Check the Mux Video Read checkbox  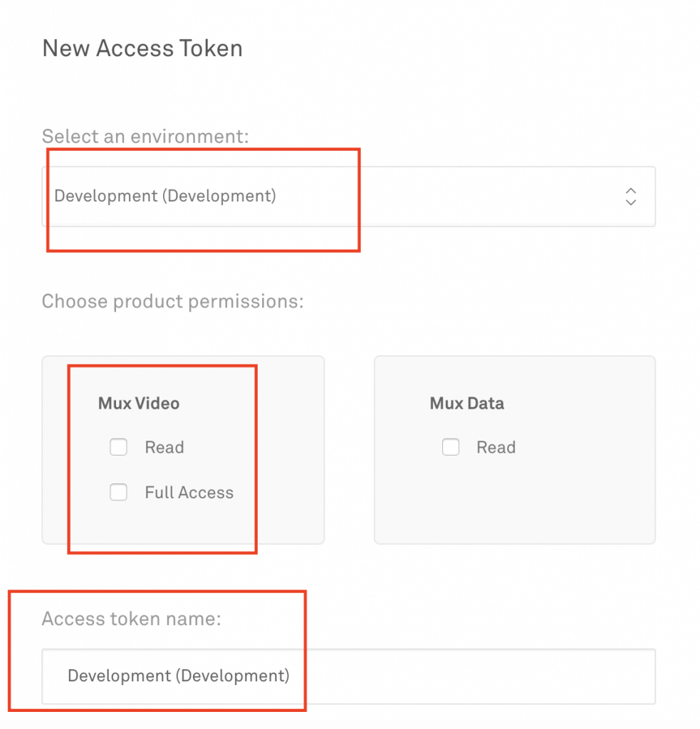coord(119,447)
